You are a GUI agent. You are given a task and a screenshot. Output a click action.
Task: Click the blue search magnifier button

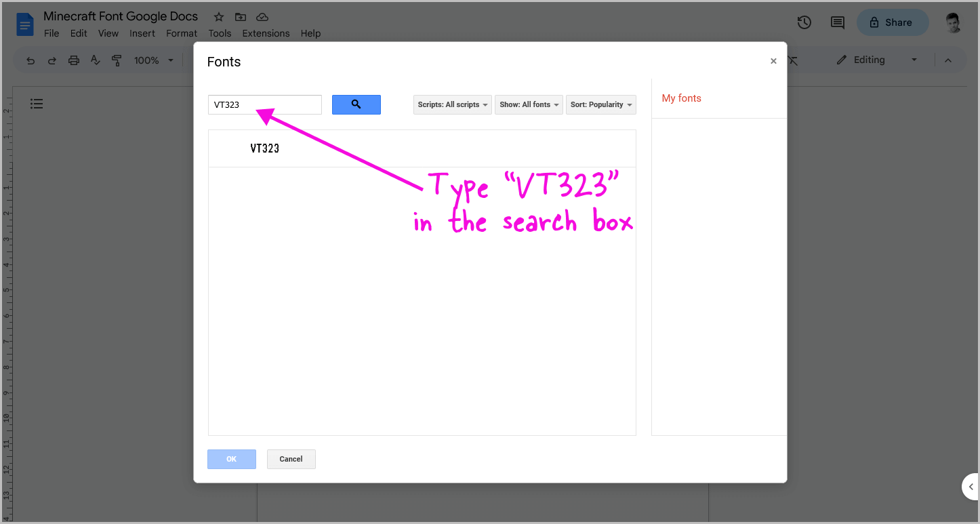click(356, 104)
